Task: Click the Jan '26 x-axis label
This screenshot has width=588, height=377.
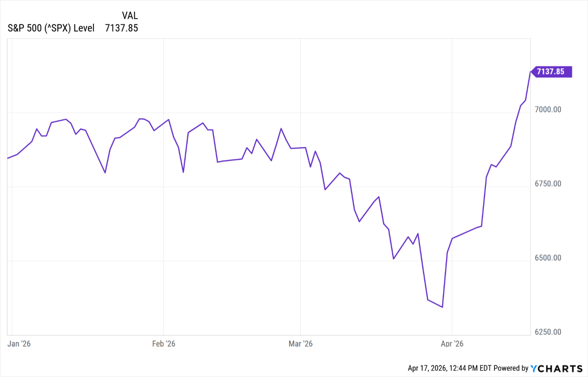Action: click(19, 344)
